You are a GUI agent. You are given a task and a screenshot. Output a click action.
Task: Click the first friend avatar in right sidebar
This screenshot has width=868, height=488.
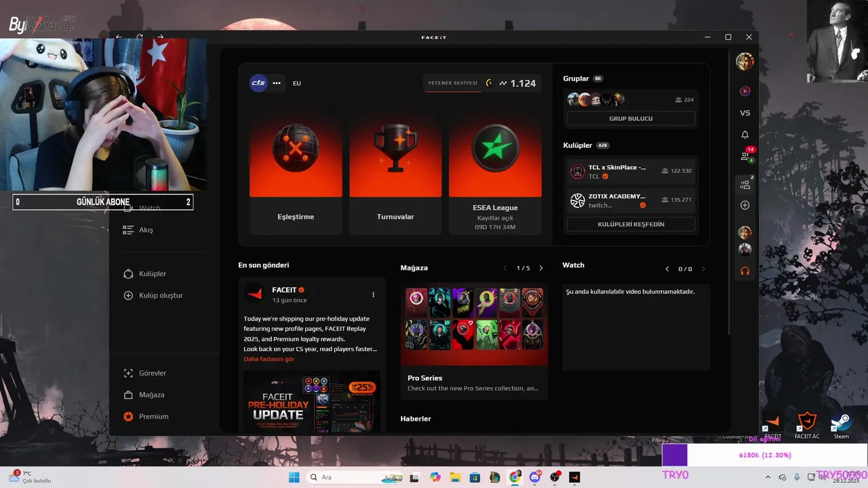click(745, 232)
